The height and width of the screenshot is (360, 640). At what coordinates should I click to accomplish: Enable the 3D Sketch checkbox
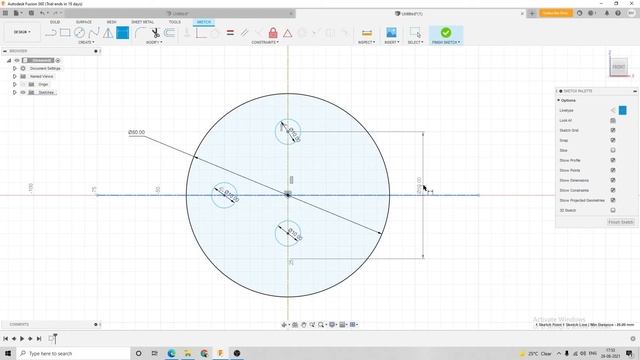tap(613, 210)
